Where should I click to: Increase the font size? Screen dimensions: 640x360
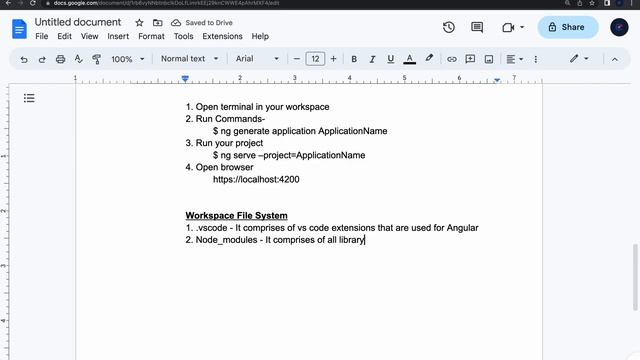(333, 59)
